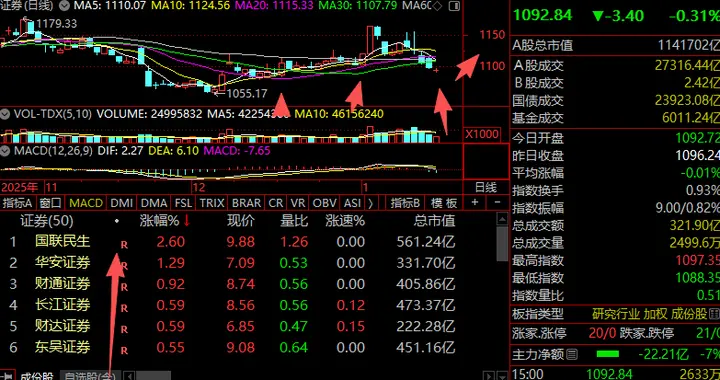Click the horizontal scroll-right arrow
This screenshot has width=720, height=380.
click(489, 376)
